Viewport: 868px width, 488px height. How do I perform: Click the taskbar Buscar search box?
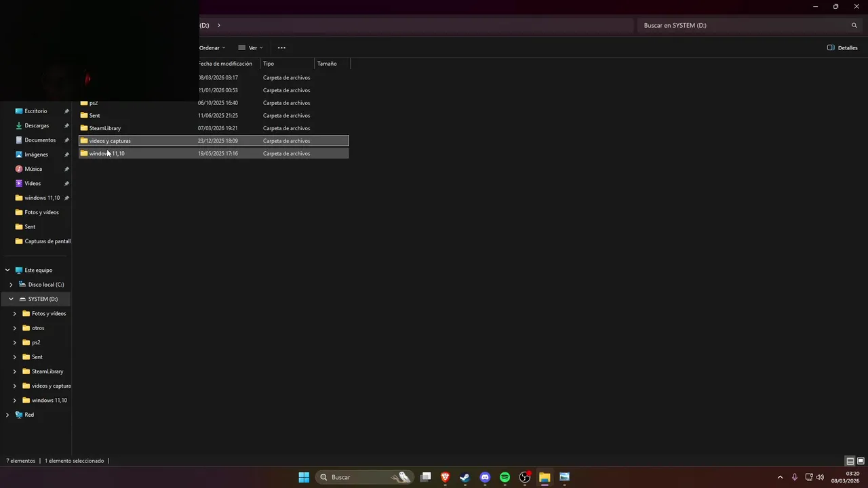[365, 477]
